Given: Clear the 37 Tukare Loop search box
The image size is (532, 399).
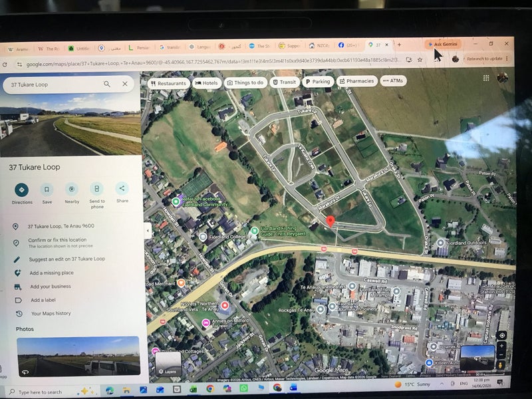Looking at the screenshot, I should pyautogui.click(x=125, y=84).
